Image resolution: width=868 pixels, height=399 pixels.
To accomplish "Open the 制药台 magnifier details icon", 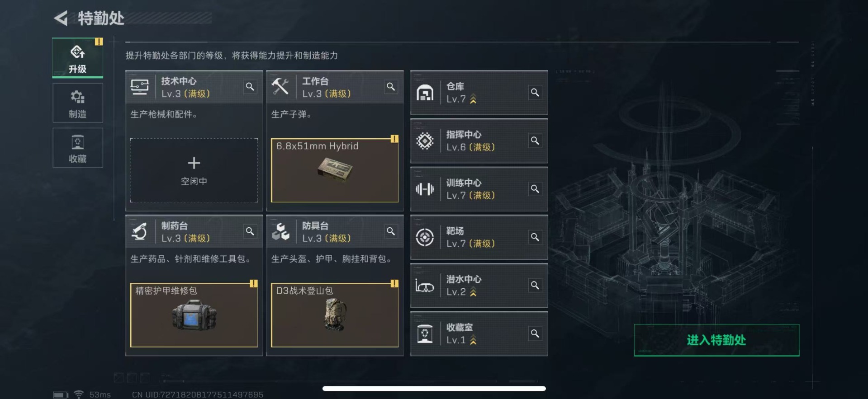I will [250, 231].
